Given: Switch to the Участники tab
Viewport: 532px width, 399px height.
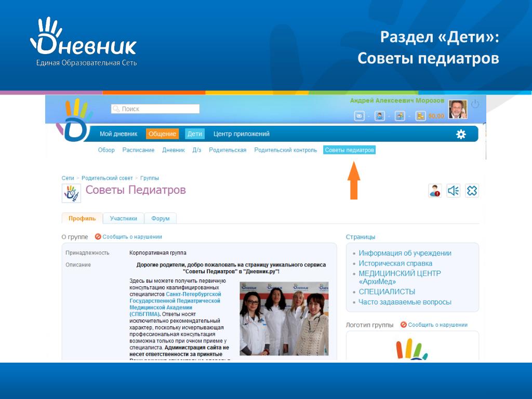Looking at the screenshot, I should tap(124, 218).
